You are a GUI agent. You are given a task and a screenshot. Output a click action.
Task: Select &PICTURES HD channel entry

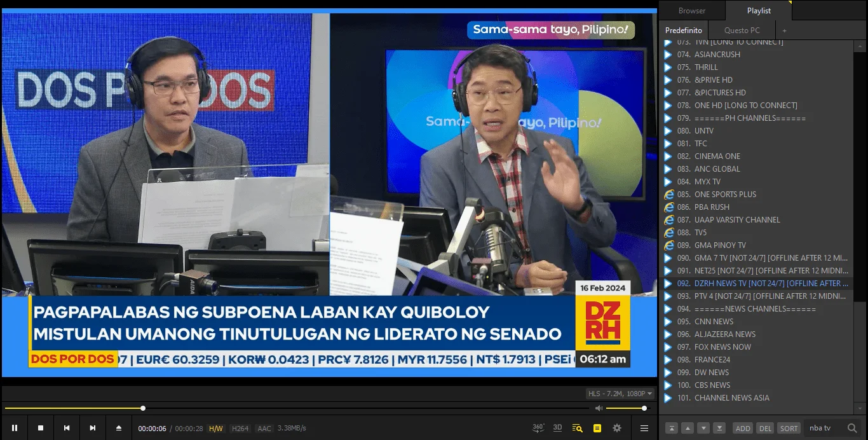(757, 93)
